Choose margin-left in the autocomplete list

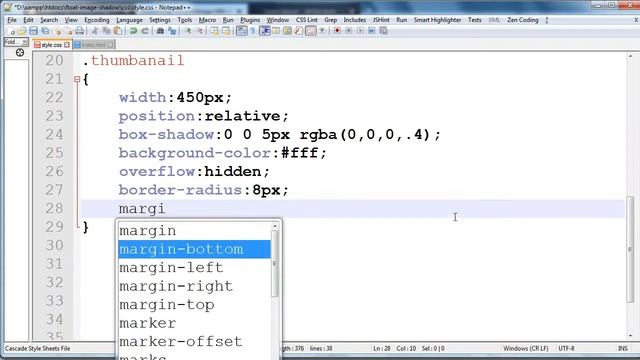(194, 267)
